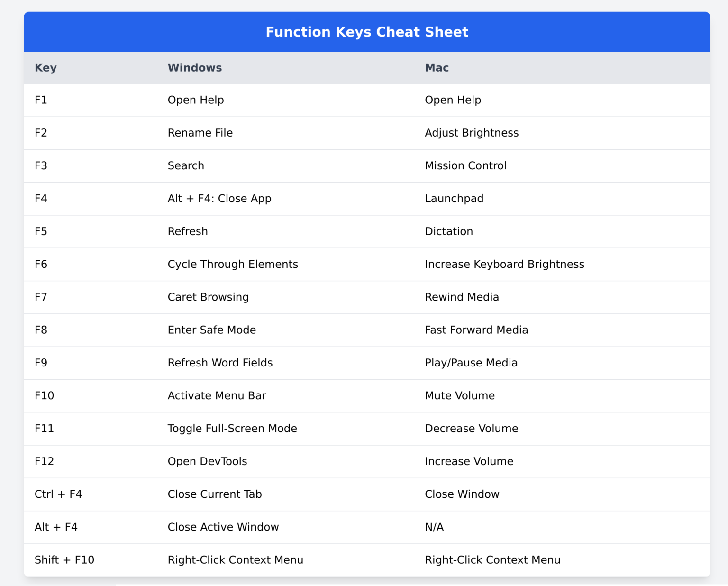Screen dimensions: 728x586
Task: Select the Mac column header
Action: coord(436,68)
